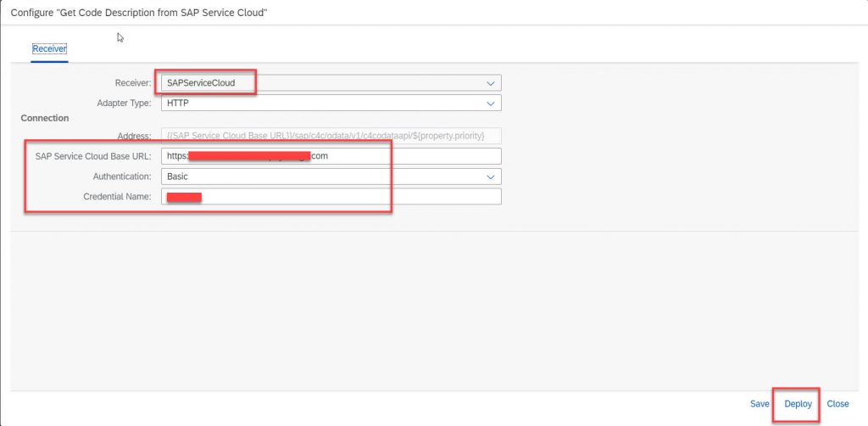Click the Credential Name input field
The height and width of the screenshot is (426, 868).
coord(331,197)
